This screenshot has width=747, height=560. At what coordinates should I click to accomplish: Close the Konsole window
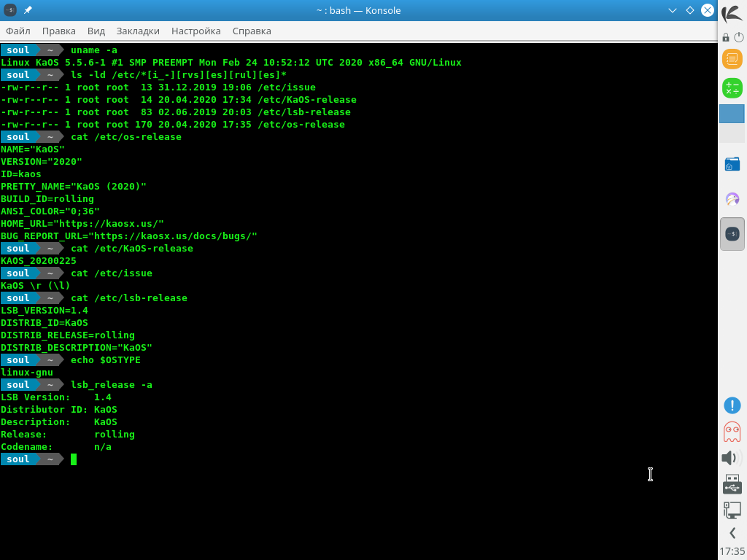pyautogui.click(x=708, y=10)
